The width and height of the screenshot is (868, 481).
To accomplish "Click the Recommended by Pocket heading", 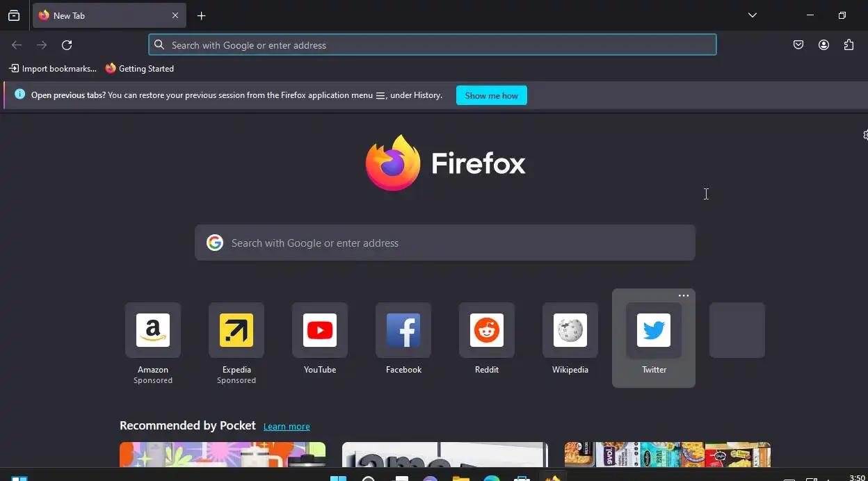I will [188, 425].
